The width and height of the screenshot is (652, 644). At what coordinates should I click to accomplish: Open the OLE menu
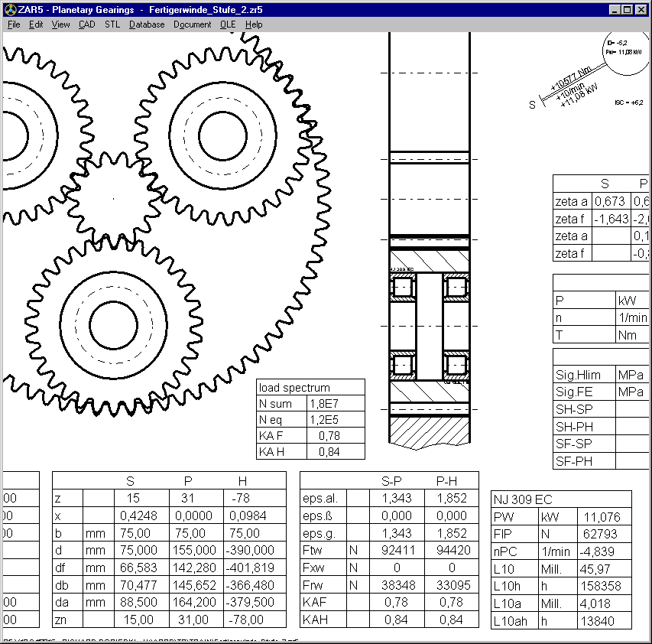pyautogui.click(x=228, y=24)
